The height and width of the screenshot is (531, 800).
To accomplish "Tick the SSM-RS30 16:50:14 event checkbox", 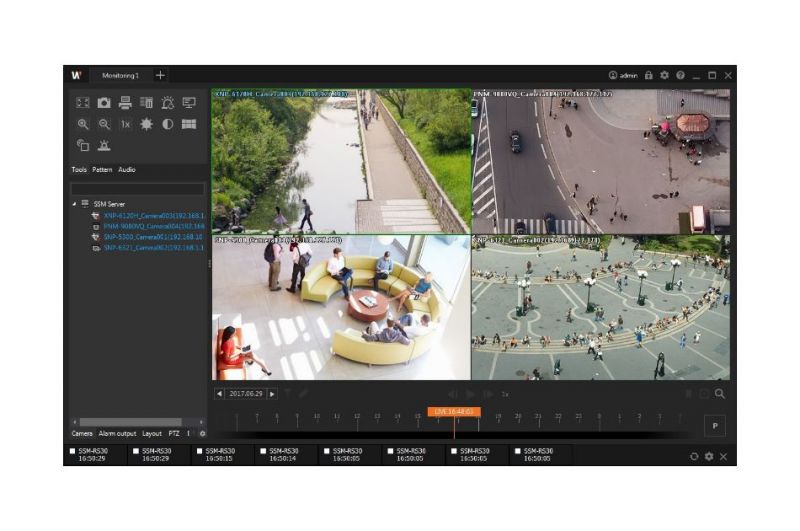I will point(263,451).
